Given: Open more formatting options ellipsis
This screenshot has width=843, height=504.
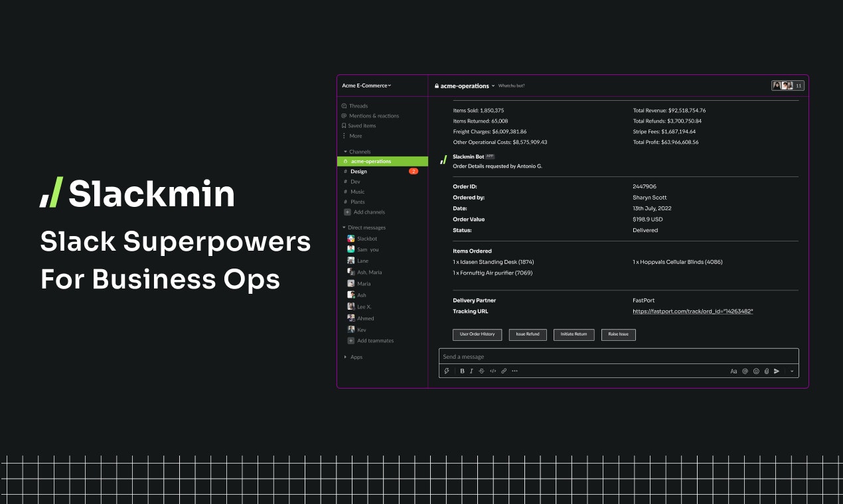Looking at the screenshot, I should point(514,371).
